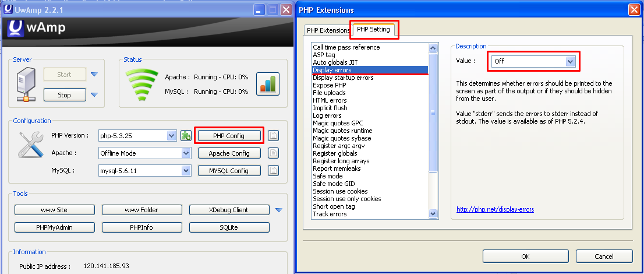Click the green Wi-Fi status icon
644x274 pixels.
tap(141, 85)
